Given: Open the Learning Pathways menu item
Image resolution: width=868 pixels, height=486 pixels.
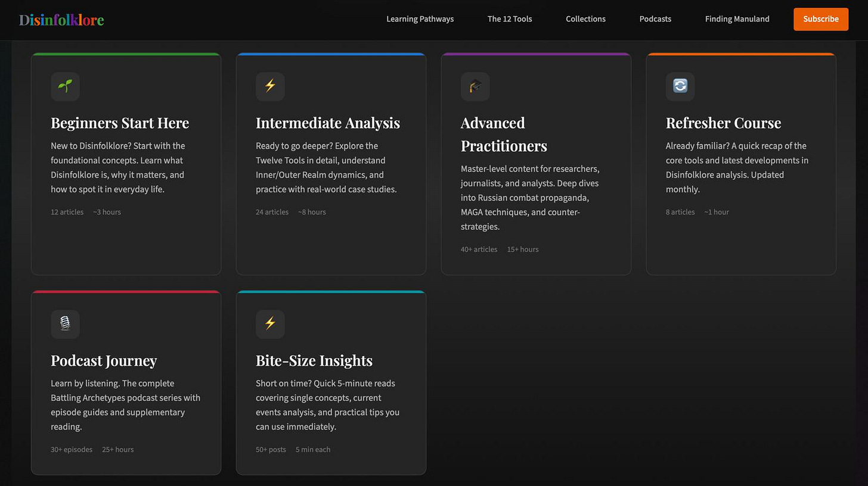Looking at the screenshot, I should [x=420, y=19].
